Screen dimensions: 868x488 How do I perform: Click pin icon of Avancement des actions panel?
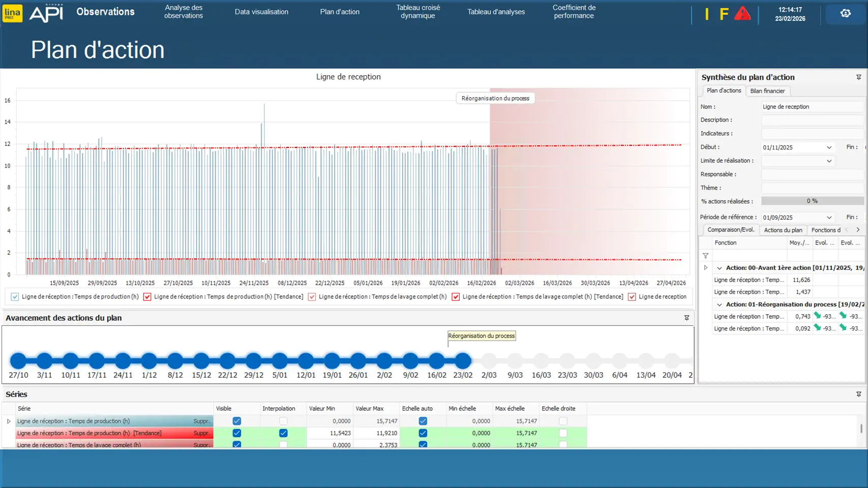pyautogui.click(x=686, y=318)
